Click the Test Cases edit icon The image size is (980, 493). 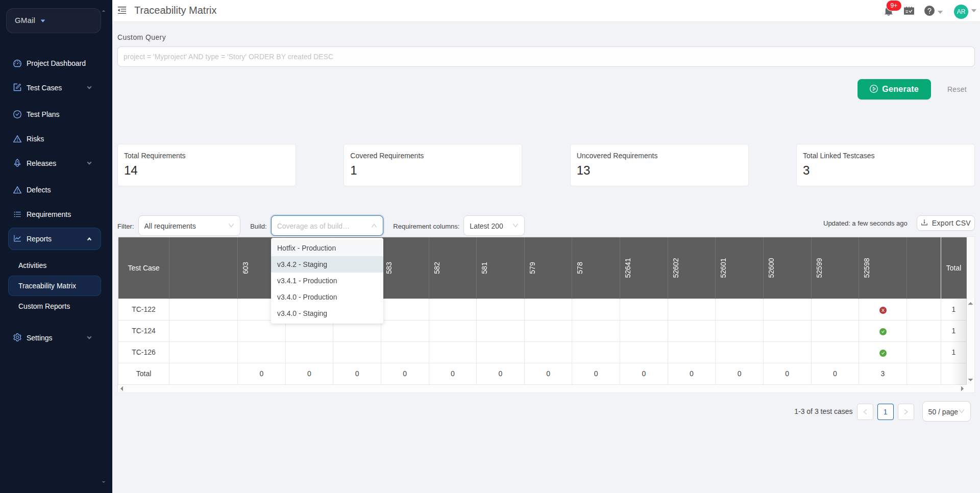pos(17,88)
